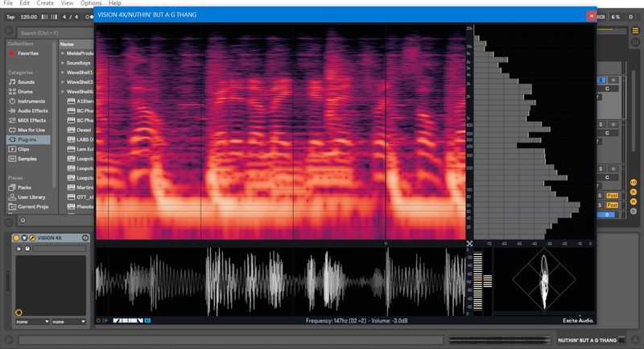Click the Excite Audio logo link
The height and width of the screenshot is (349, 644).
[x=578, y=320]
